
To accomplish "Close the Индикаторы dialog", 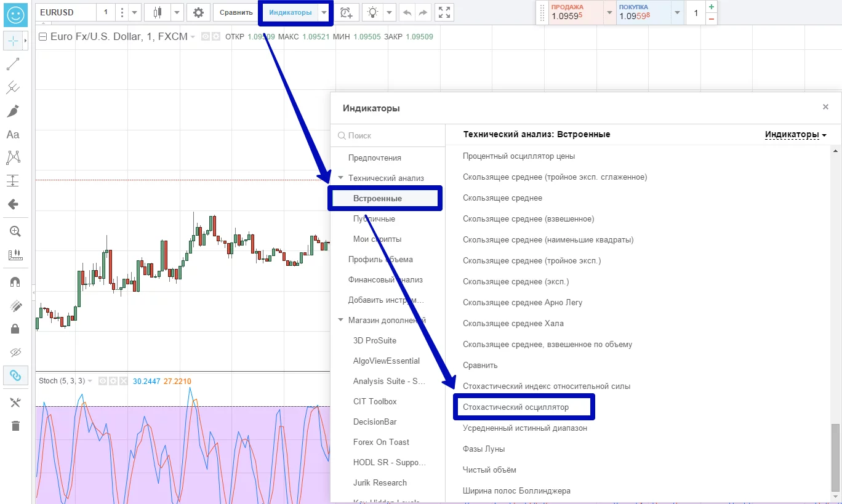I will (825, 107).
